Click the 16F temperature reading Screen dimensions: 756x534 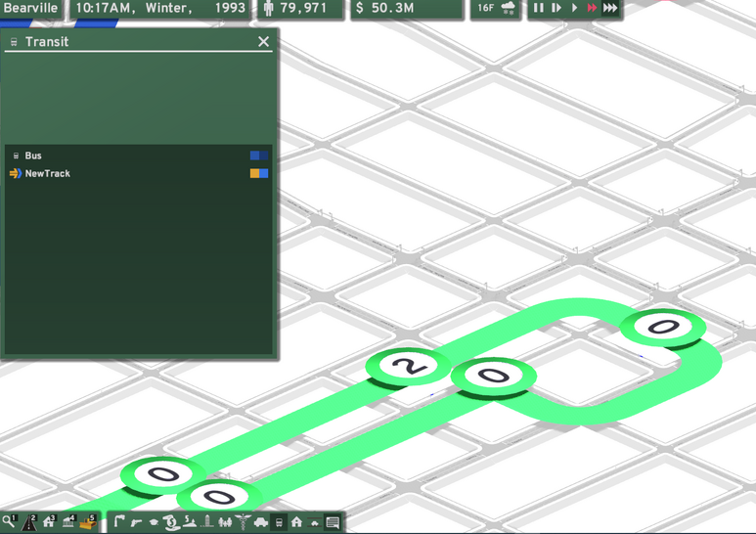(x=486, y=8)
